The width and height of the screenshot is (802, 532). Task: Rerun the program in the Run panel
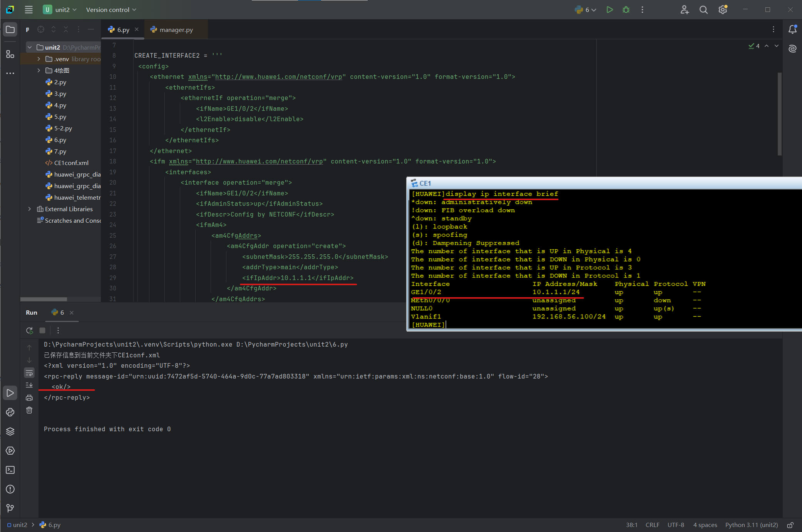pyautogui.click(x=29, y=330)
